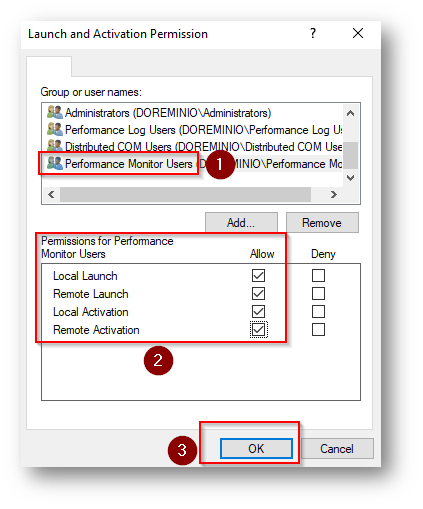
Task: Click the horizontal scrollbar left arrow
Action: tap(51, 194)
